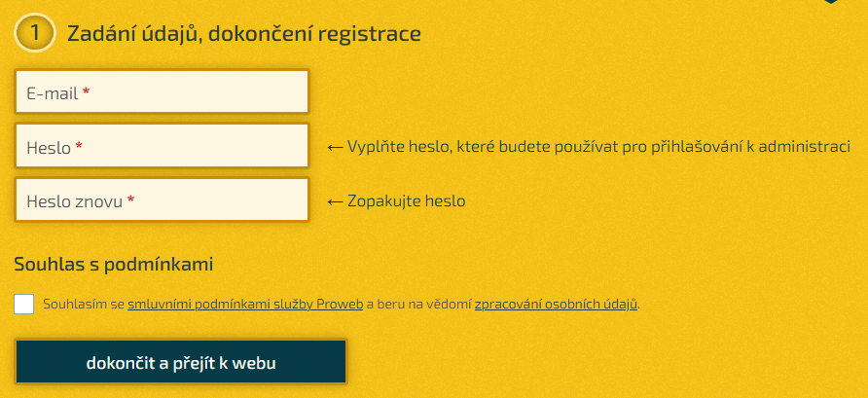Screen dimensions: 868x398
Task: Click the step 1 circle badge
Action: [34, 33]
